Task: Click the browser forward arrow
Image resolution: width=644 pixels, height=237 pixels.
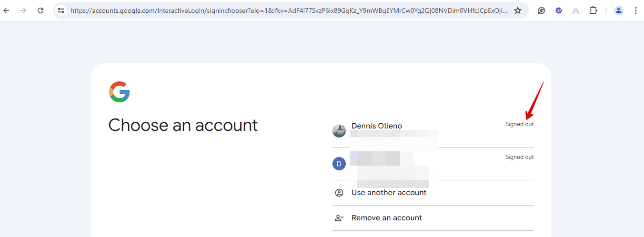Action: pos(23,10)
